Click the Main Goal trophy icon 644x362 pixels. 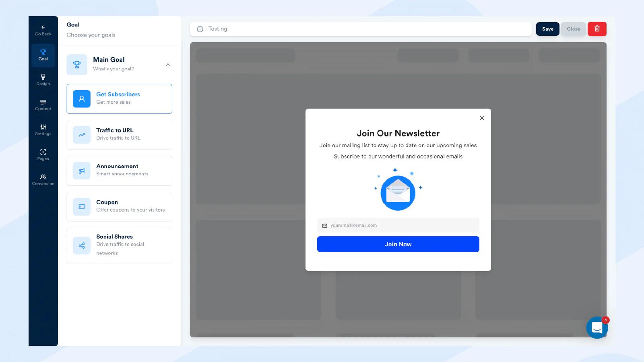click(x=77, y=64)
